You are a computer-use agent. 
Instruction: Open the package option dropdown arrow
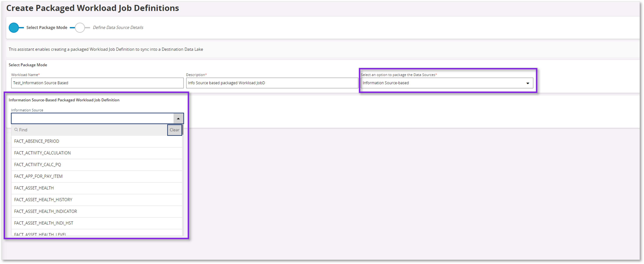(x=528, y=83)
